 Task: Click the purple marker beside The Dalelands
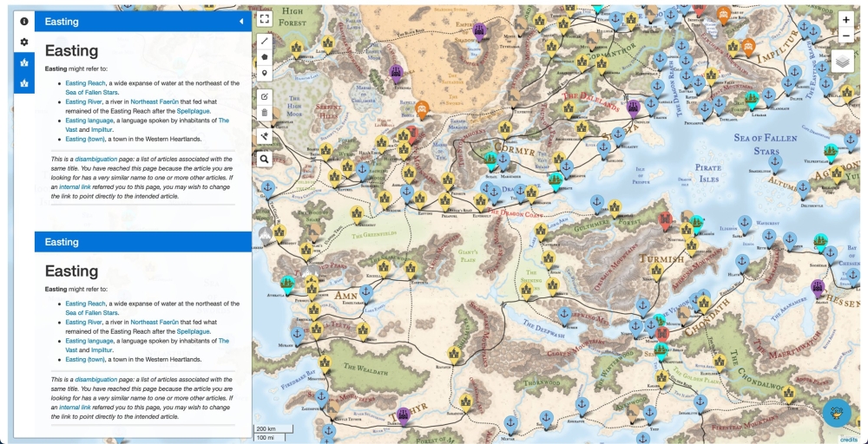tap(634, 108)
